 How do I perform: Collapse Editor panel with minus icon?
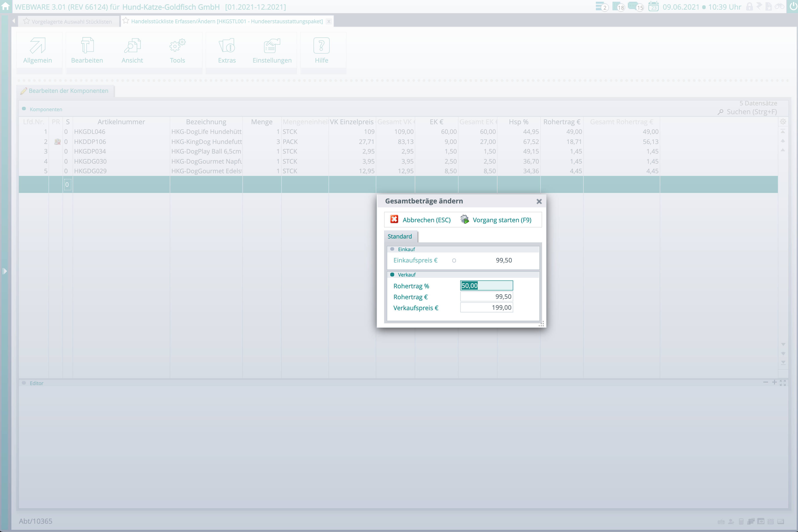[765, 382]
